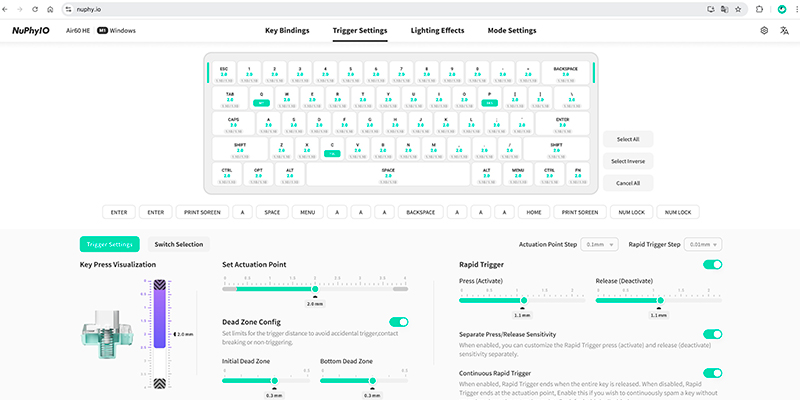
Task: Open the Lighting Effects tab
Action: pos(437,31)
